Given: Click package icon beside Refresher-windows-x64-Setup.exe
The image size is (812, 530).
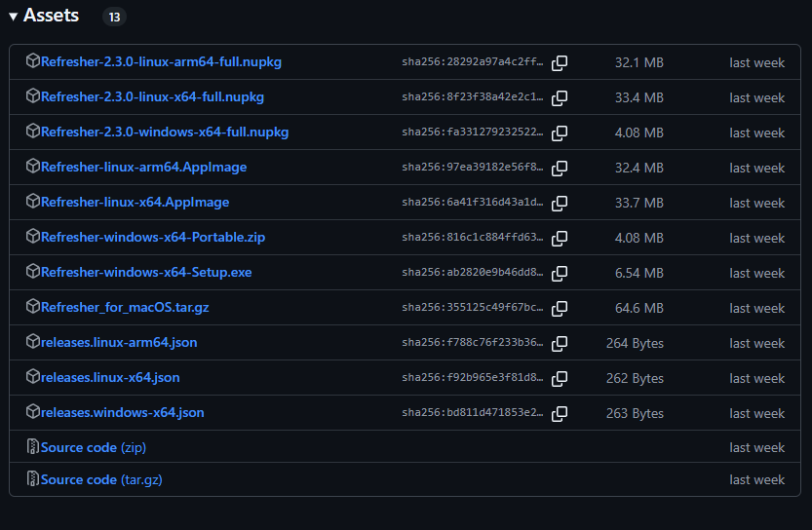Looking at the screenshot, I should point(32,271).
